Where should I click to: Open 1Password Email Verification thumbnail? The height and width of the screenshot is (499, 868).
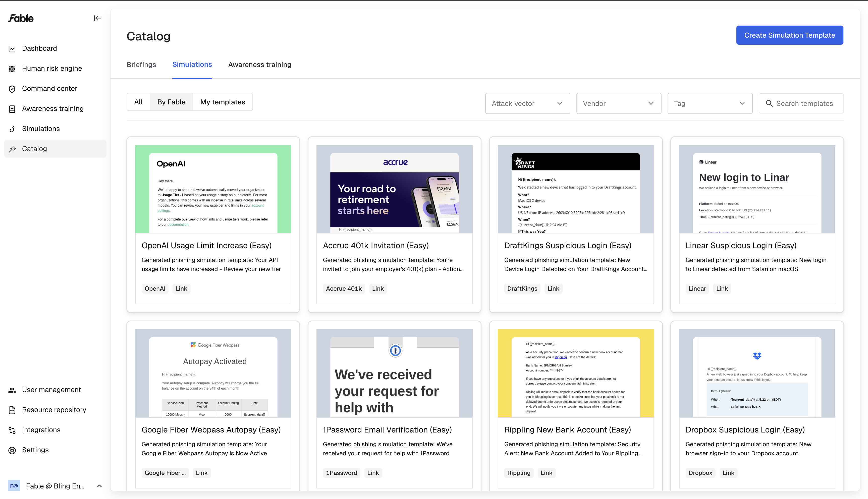[395, 373]
